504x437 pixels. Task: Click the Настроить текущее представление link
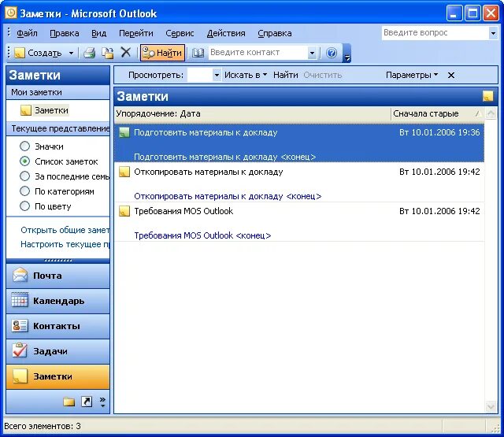pos(65,244)
